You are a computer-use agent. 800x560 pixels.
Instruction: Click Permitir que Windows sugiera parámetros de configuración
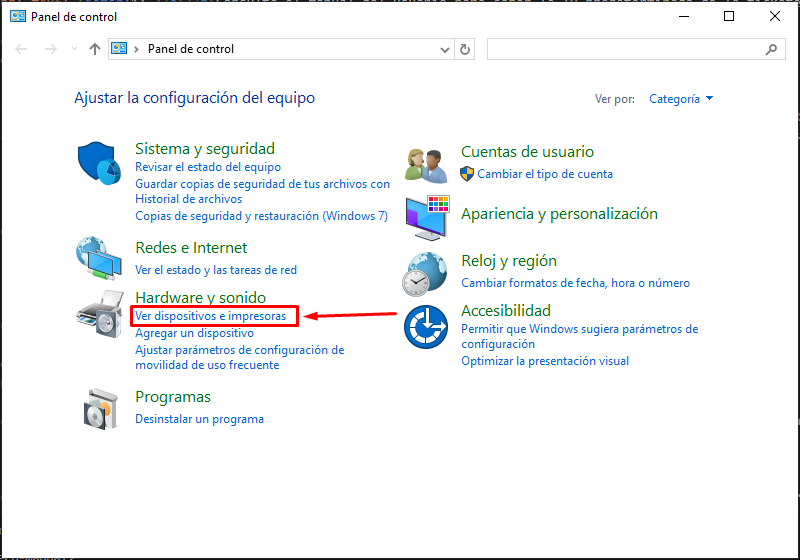(580, 336)
